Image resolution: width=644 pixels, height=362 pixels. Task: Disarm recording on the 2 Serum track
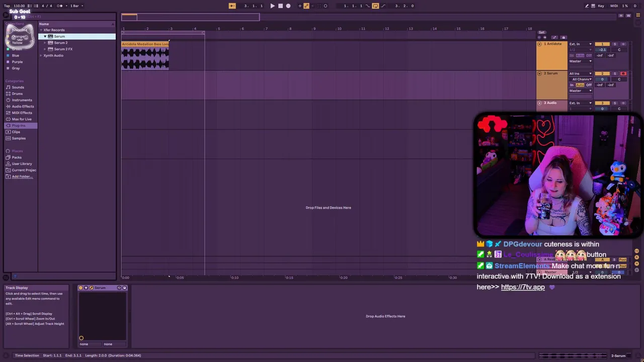(623, 73)
